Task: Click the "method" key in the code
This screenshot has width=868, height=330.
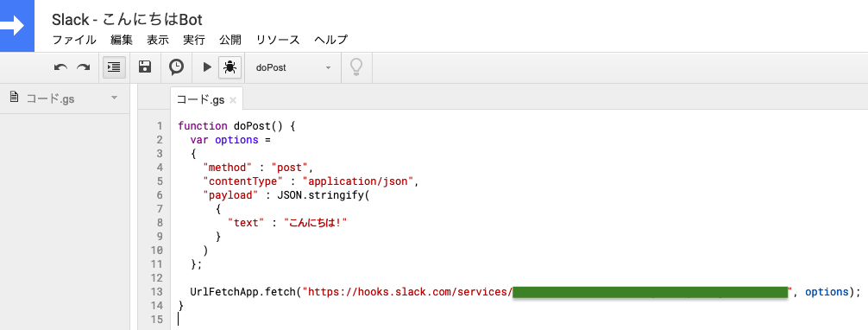Action: pos(228,168)
